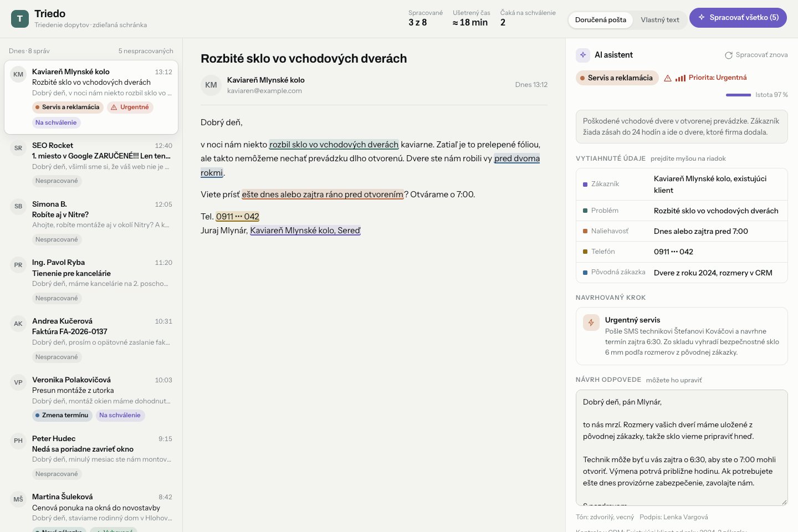
Task: Switch to the Doručená pošta tab
Action: pos(601,20)
